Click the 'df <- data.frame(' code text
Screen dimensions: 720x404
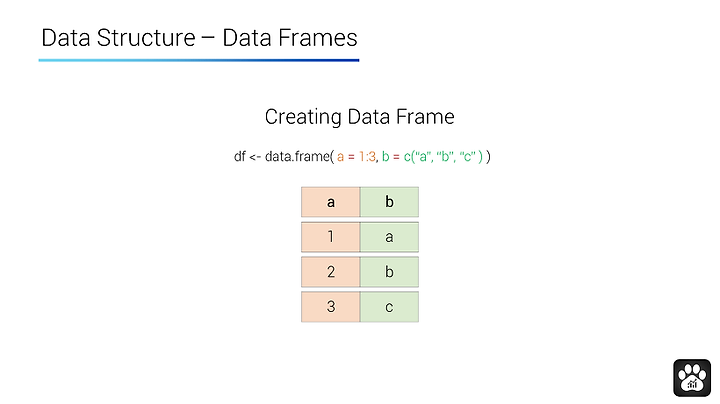pyautogui.click(x=284, y=157)
